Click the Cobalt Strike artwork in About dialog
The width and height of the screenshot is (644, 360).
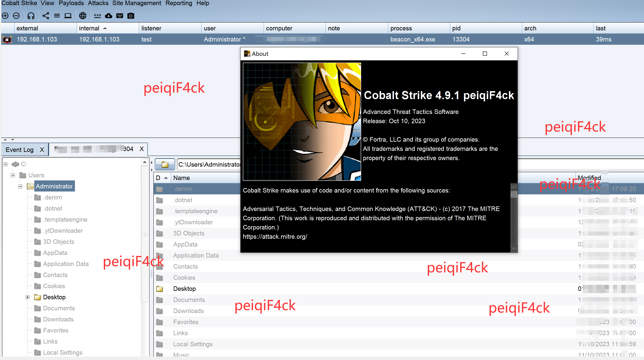[x=302, y=122]
